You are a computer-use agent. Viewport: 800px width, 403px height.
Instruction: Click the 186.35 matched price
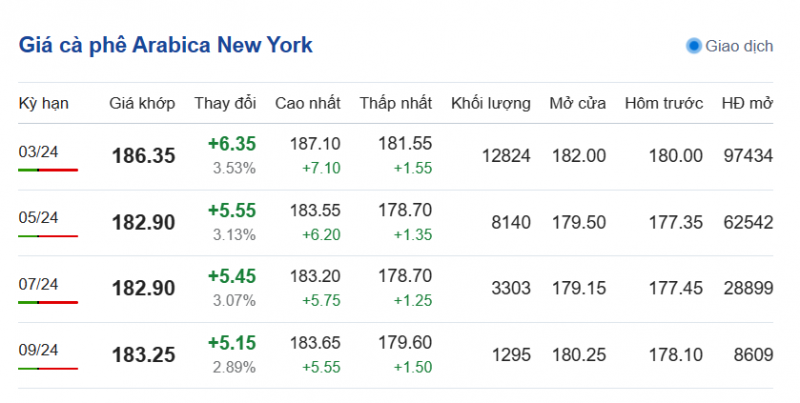142,156
